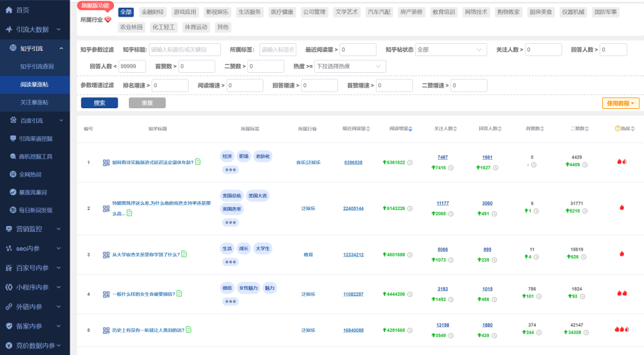Filter by 游戏应用 industry tab
This screenshot has width=644, height=355.
click(185, 12)
